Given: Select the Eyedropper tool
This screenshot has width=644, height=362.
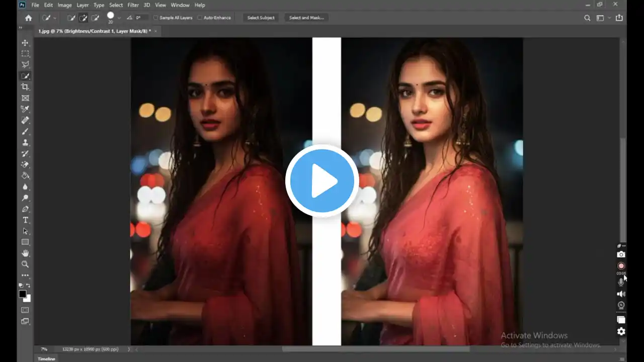Looking at the screenshot, I should pyautogui.click(x=25, y=109).
